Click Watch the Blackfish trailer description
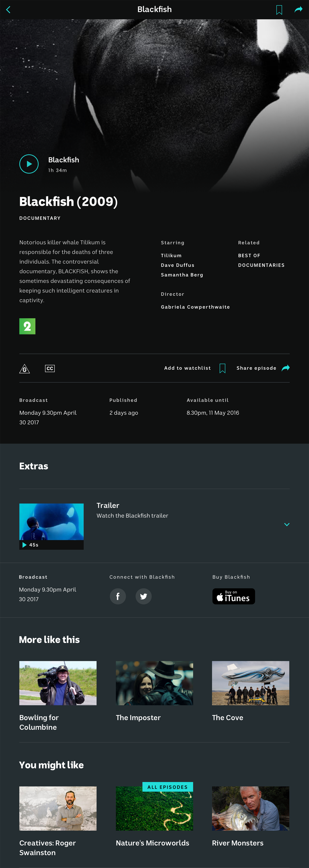The height and width of the screenshot is (868, 309). point(132,516)
